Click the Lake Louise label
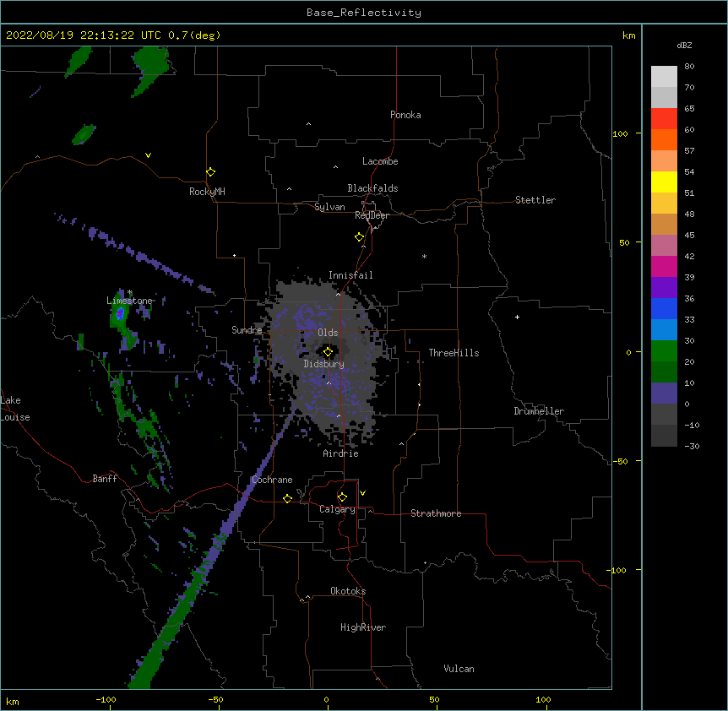Screen dimensions: 728x711 pos(15,409)
